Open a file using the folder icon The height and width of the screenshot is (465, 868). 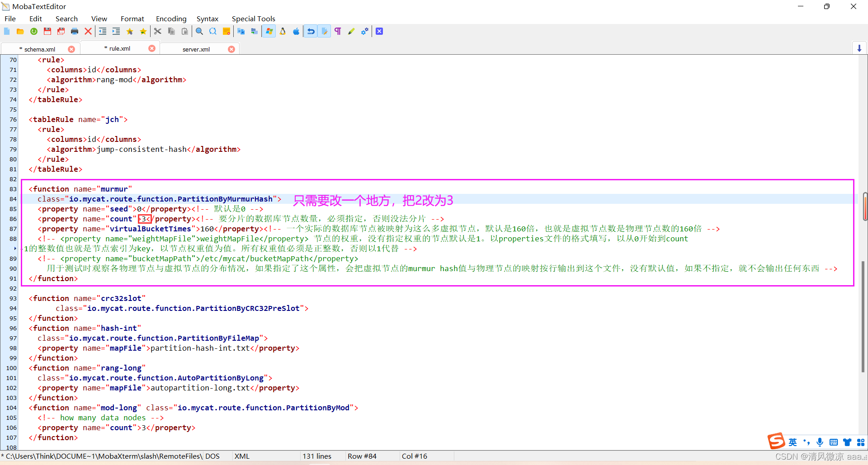click(20, 31)
